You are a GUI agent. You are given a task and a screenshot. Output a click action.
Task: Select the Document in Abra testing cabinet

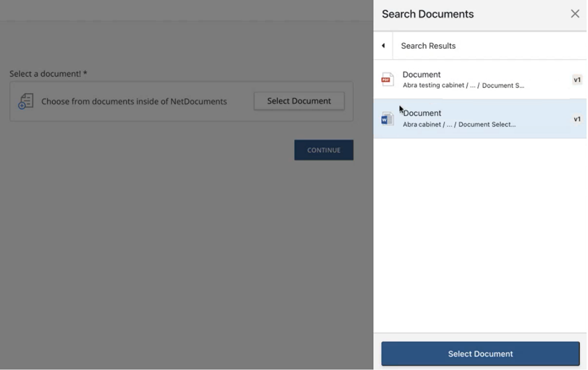tap(480, 80)
